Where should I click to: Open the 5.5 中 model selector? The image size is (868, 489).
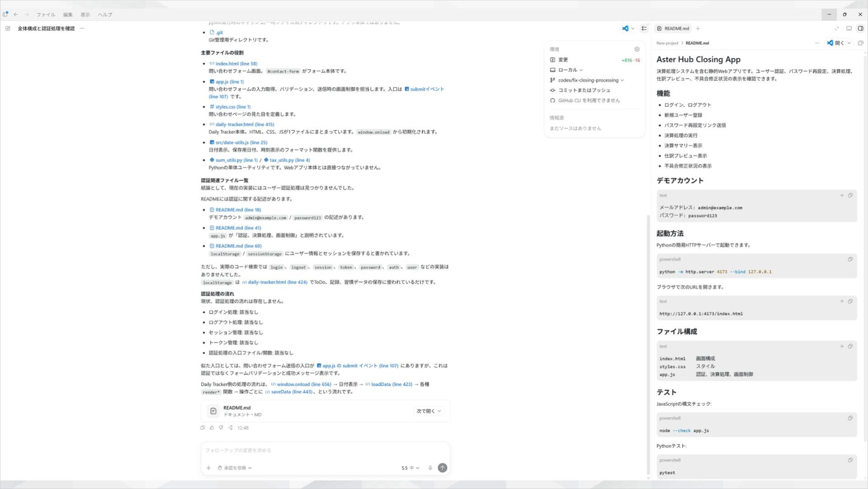coord(410,468)
